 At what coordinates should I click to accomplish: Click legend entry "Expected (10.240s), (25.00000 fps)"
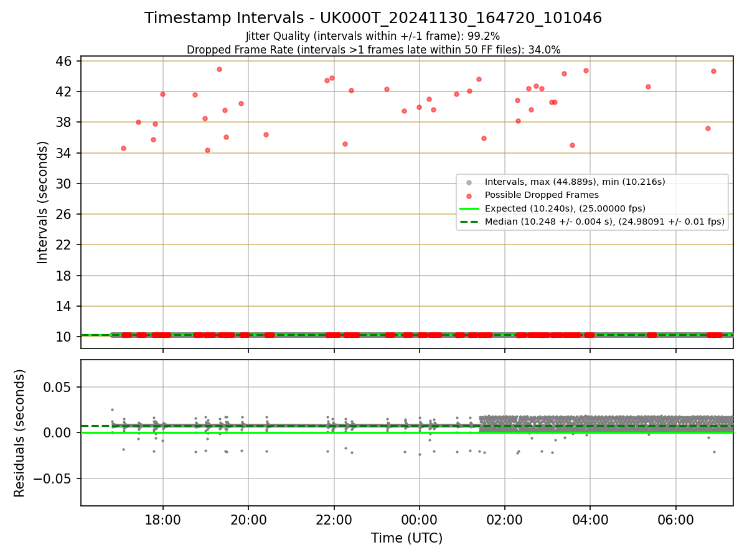click(565, 208)
